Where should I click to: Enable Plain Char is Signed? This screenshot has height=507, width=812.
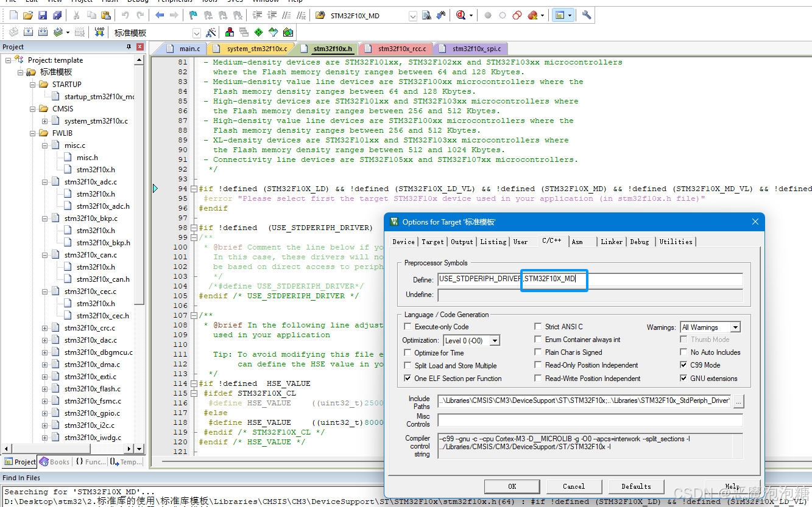click(x=538, y=352)
